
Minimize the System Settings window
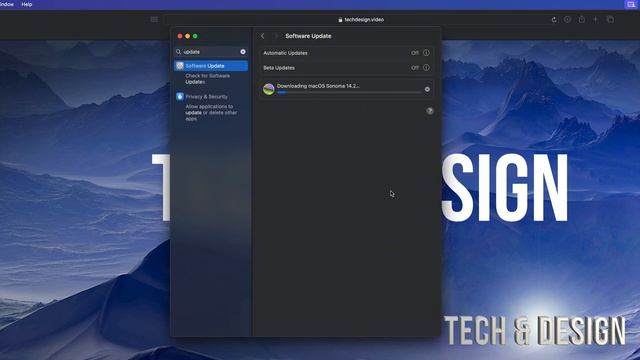(x=187, y=36)
